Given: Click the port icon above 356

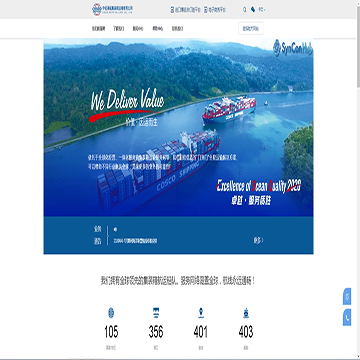Looking at the screenshot, I should coord(156,313).
